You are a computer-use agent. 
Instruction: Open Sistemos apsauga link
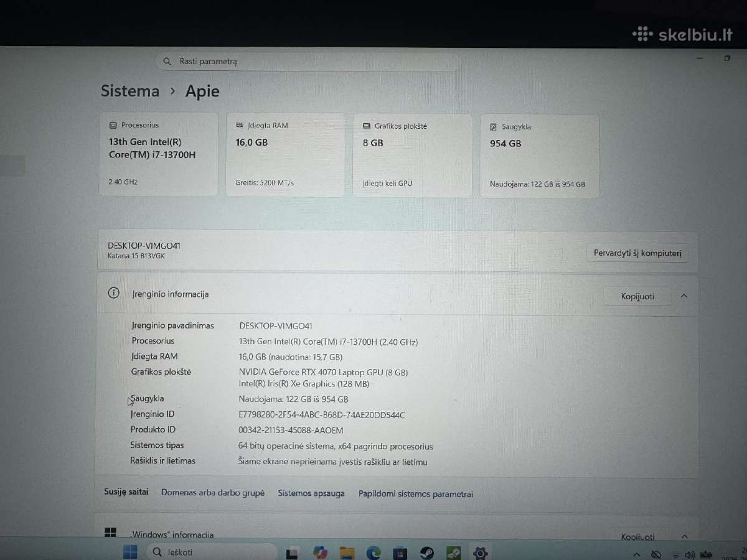point(311,493)
